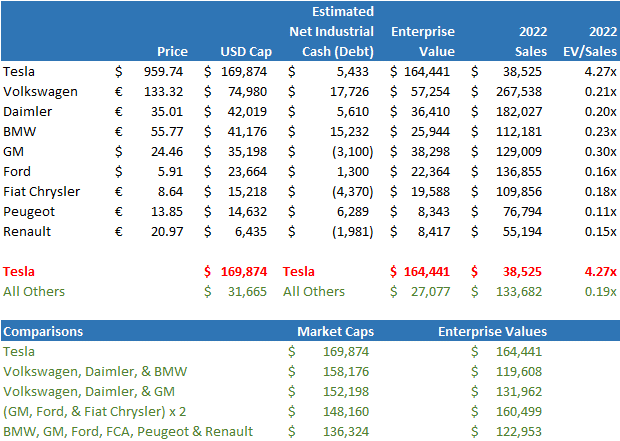The image size is (620, 441).
Task: Select the 2022 Sales column header
Action: pyautogui.click(x=531, y=42)
